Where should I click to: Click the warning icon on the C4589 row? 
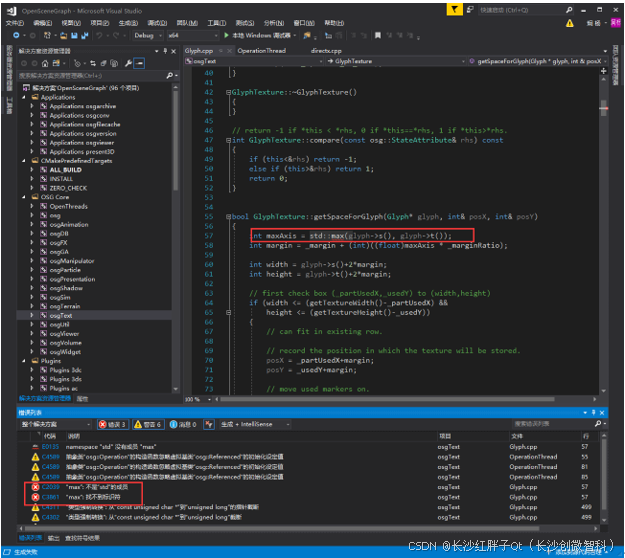pyautogui.click(x=36, y=456)
